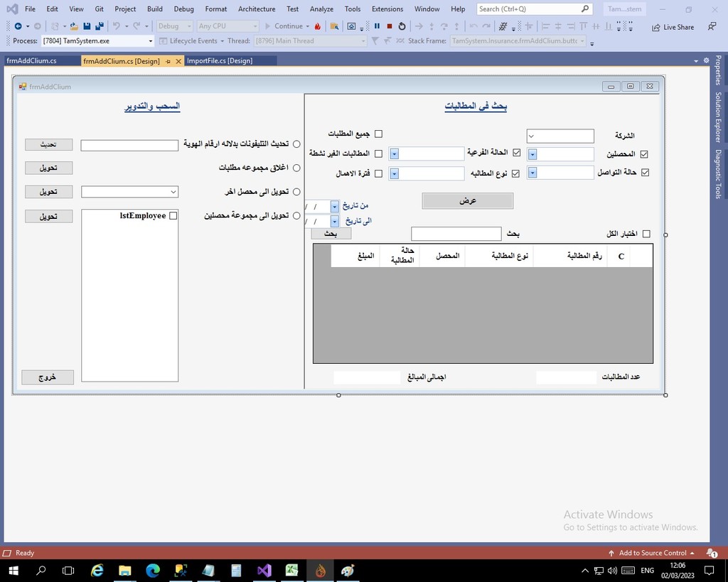Click the Windows Start button
This screenshot has height=582, width=728.
pos(13,571)
